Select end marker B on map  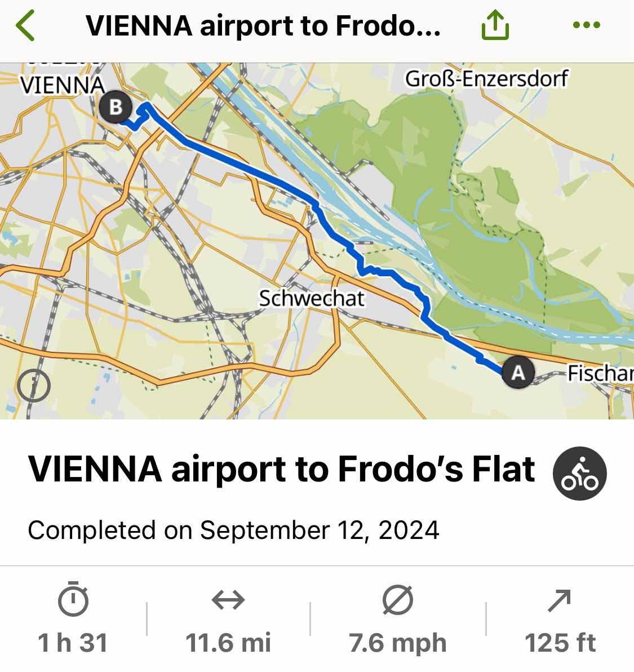(115, 107)
